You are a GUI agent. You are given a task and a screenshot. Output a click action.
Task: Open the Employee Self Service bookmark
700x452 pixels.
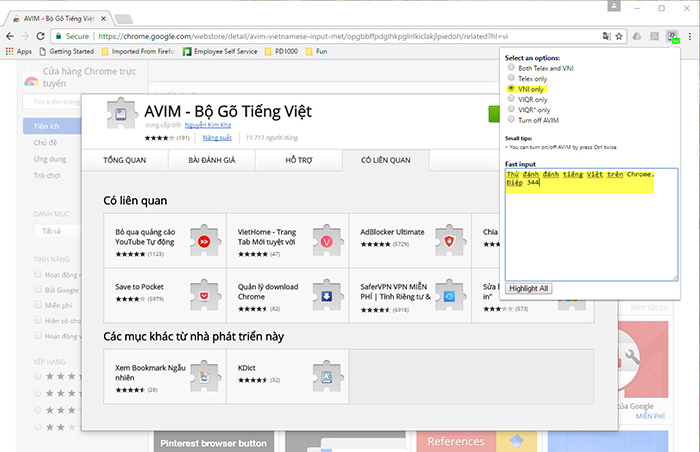pyautogui.click(x=220, y=51)
